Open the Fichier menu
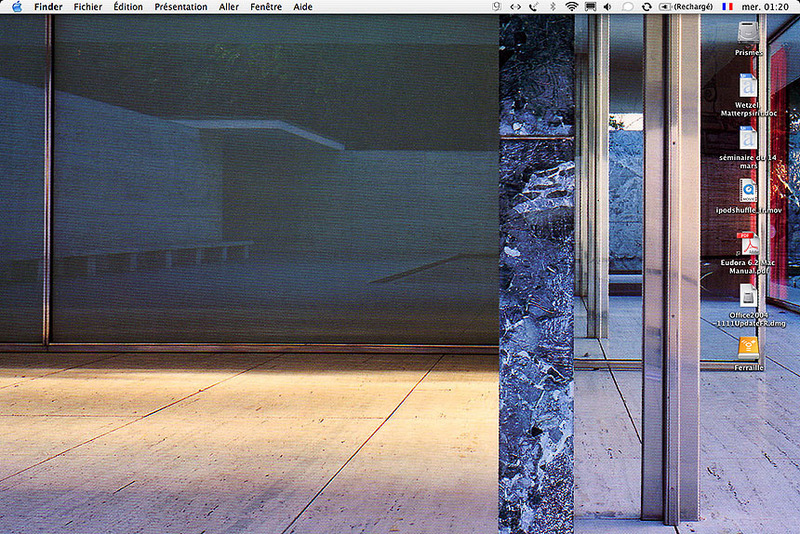The width and height of the screenshot is (800, 534). (x=88, y=7)
